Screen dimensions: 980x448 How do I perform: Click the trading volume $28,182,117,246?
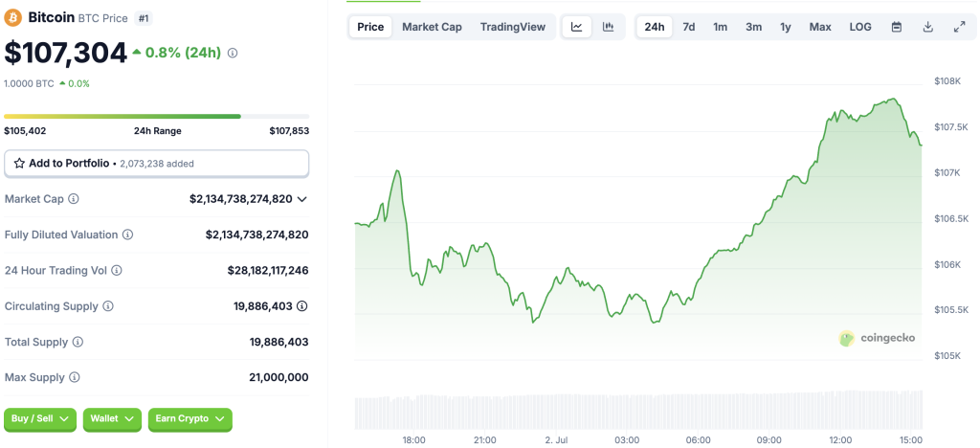tap(268, 271)
